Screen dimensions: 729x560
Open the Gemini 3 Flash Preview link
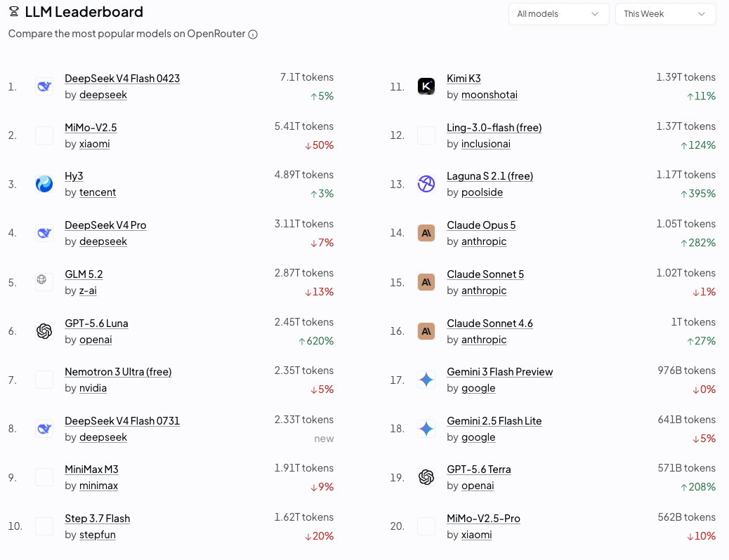click(x=500, y=372)
